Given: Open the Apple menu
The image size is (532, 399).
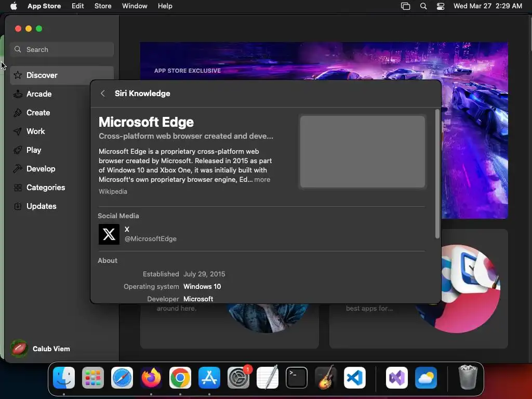Looking at the screenshot, I should coord(14,6).
